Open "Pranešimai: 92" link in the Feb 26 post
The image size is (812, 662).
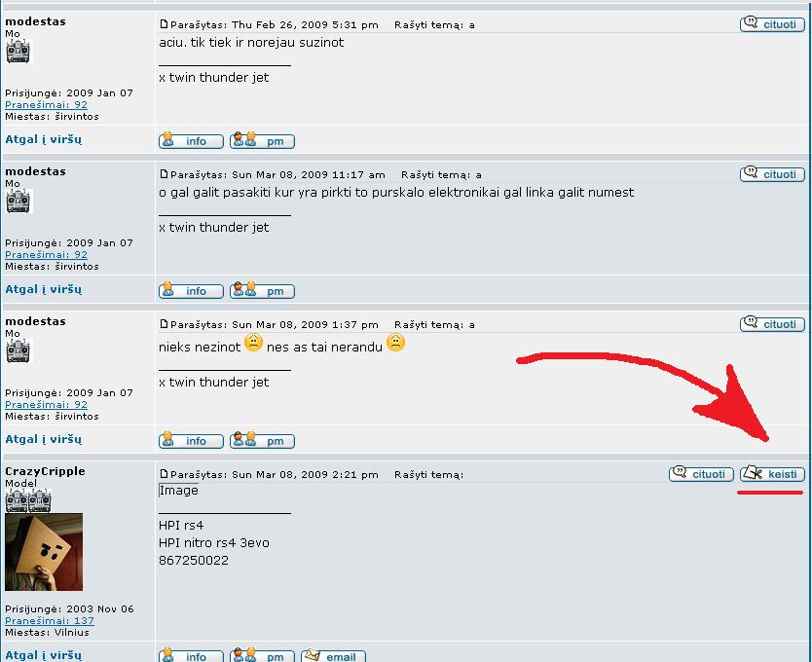tap(46, 104)
